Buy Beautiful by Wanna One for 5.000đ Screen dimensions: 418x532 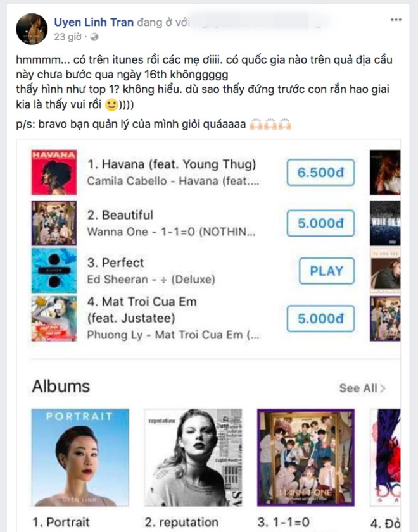[x=320, y=223]
